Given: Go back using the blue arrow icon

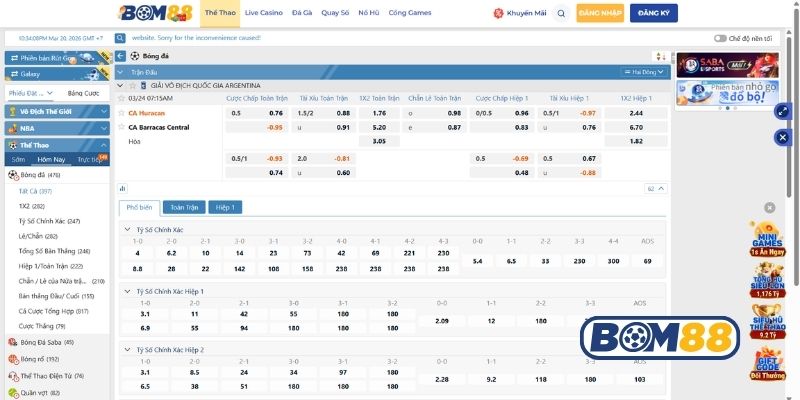Looking at the screenshot, I should 121,57.
